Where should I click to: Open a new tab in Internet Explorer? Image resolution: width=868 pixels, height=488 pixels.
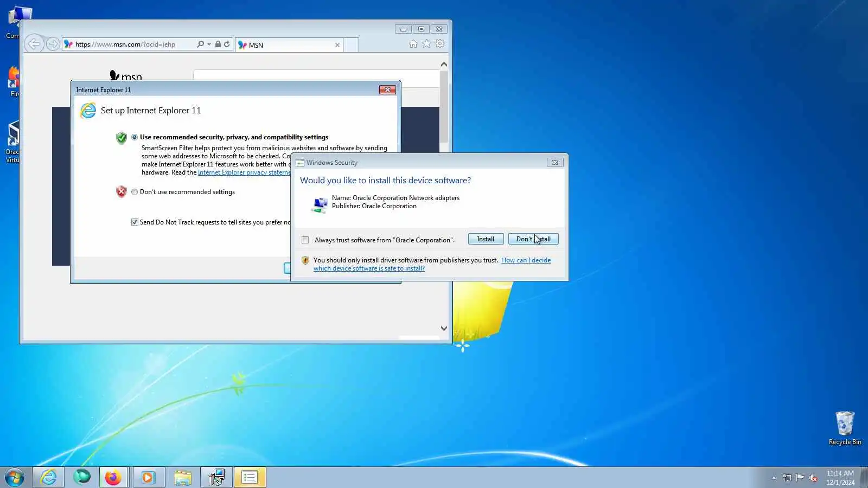[x=351, y=45]
